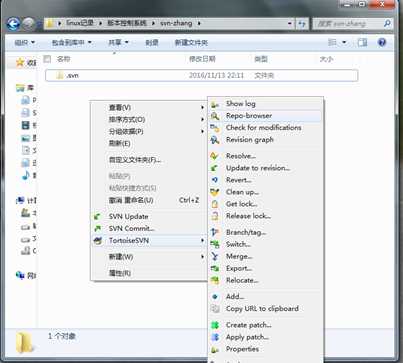403x363 pixels.
Task: Click the Switch icon
Action: [x=215, y=244]
